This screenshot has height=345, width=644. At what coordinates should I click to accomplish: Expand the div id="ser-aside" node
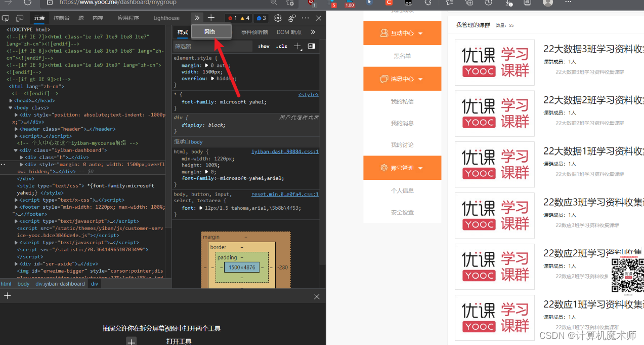pyautogui.click(x=16, y=264)
